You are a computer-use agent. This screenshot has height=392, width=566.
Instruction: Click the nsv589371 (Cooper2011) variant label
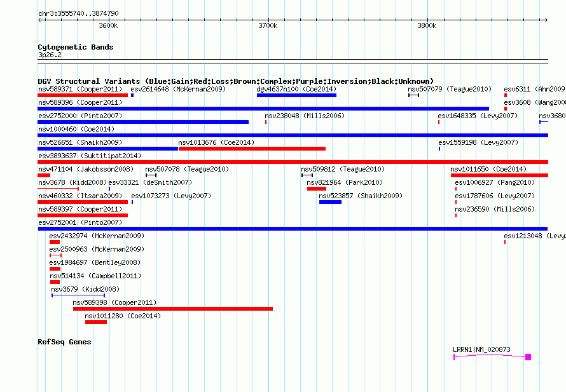tap(80, 89)
